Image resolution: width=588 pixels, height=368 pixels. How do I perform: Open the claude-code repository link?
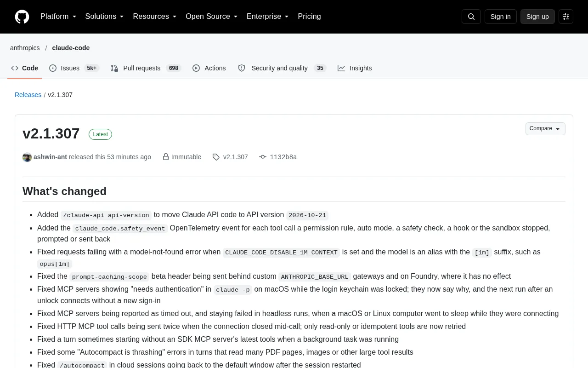pyautogui.click(x=71, y=48)
